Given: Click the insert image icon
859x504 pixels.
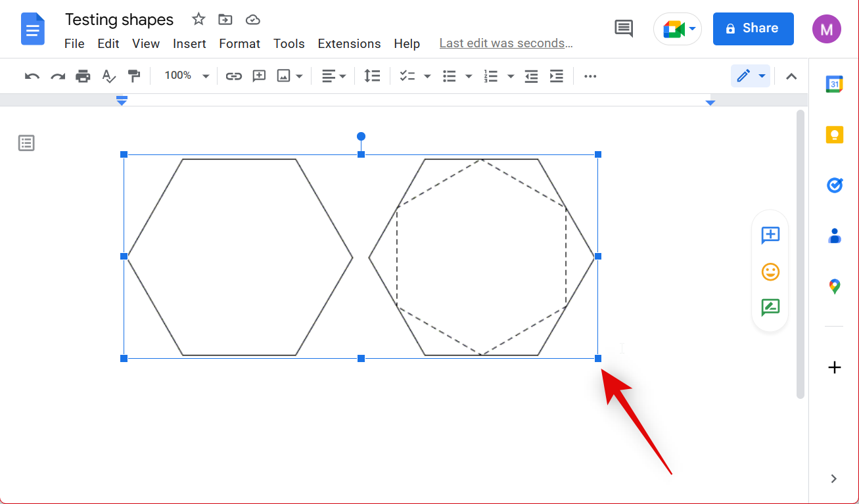Looking at the screenshot, I should [284, 76].
